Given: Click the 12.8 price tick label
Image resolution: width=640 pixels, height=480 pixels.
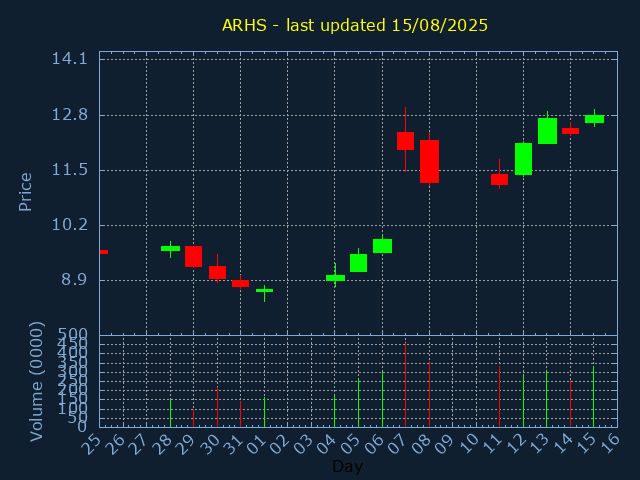Looking at the screenshot, I should [70, 115].
